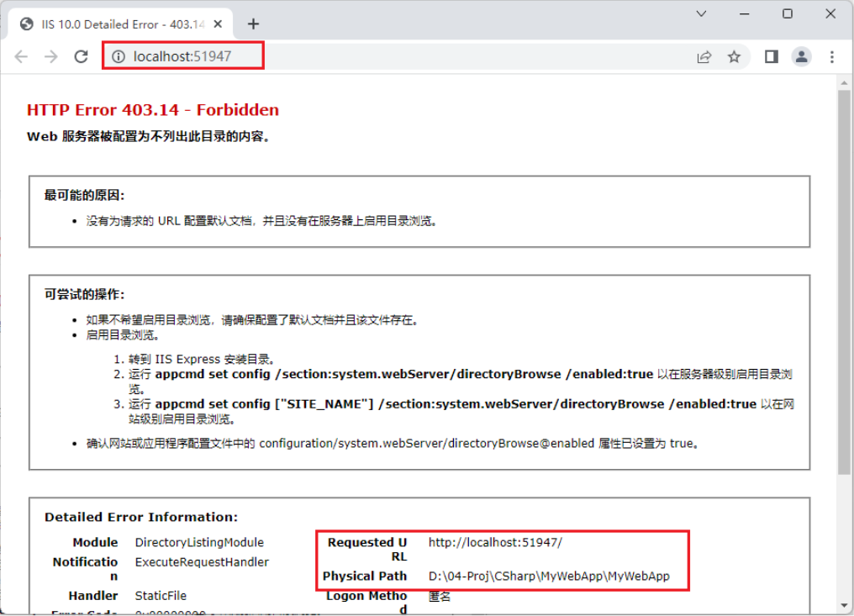
Task: Click the Web 服务器被配置为 subtitle line
Action: pos(149,137)
